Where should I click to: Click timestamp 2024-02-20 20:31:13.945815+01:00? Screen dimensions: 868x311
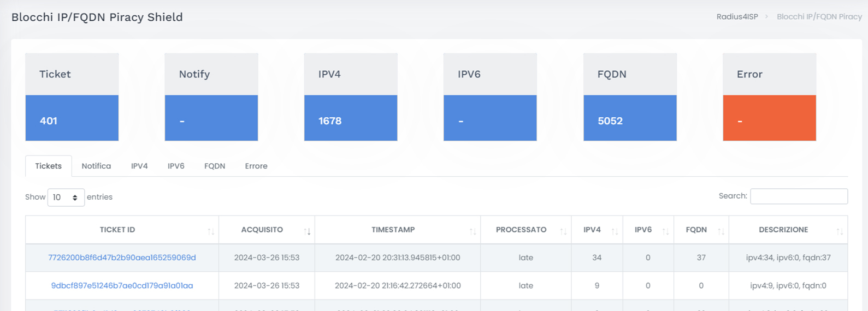point(398,258)
